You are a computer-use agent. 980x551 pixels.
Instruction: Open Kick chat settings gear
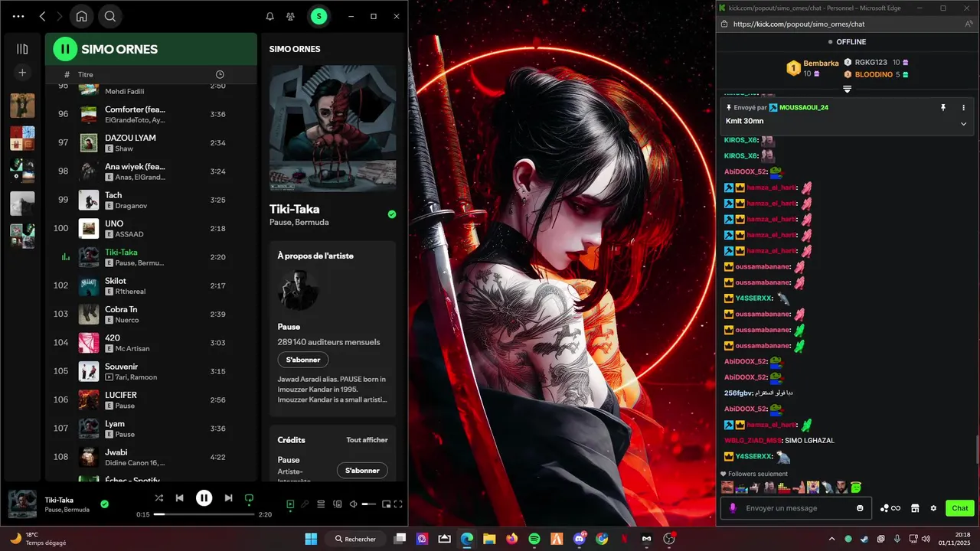tap(933, 508)
